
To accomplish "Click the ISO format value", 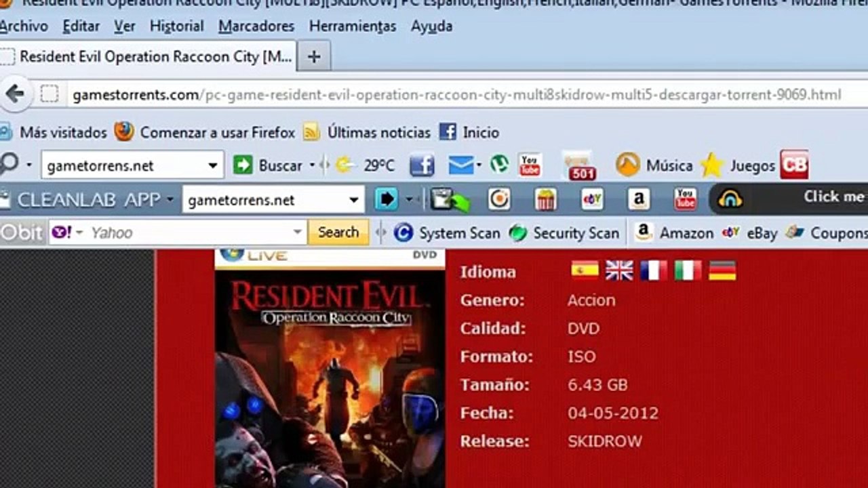I will click(x=582, y=357).
